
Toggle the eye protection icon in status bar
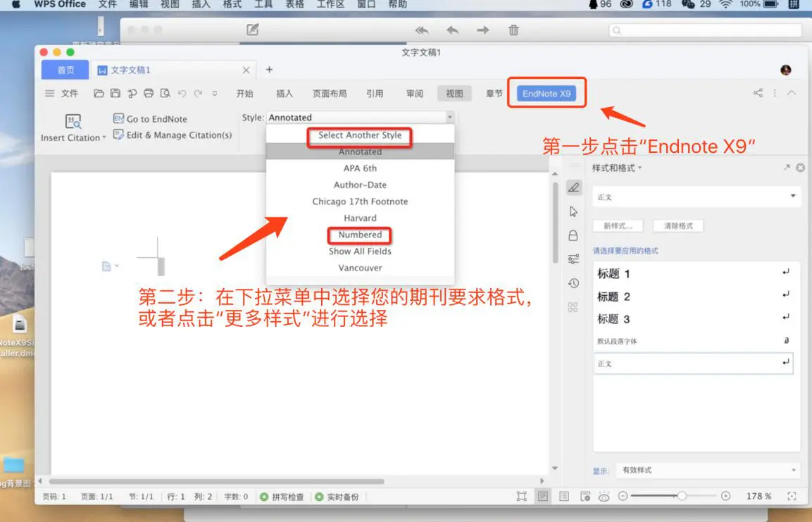click(x=604, y=497)
